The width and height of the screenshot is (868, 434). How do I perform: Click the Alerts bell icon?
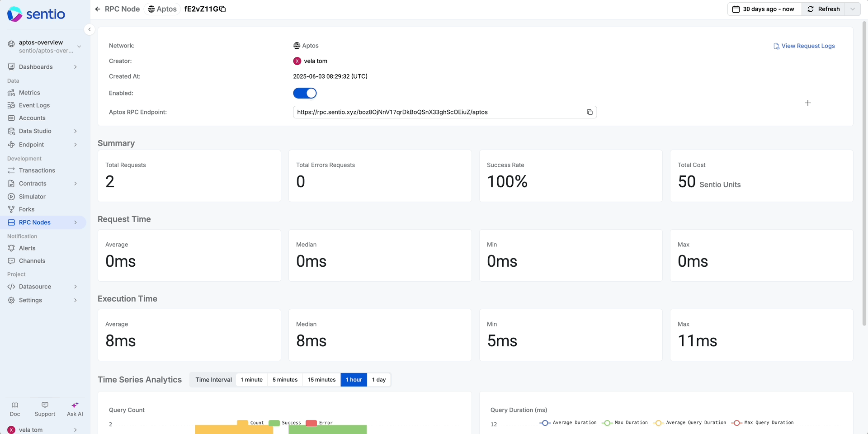[11, 248]
